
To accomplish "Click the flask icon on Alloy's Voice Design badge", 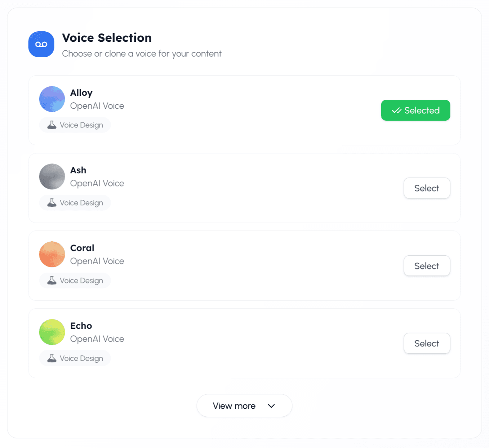I will (x=51, y=125).
